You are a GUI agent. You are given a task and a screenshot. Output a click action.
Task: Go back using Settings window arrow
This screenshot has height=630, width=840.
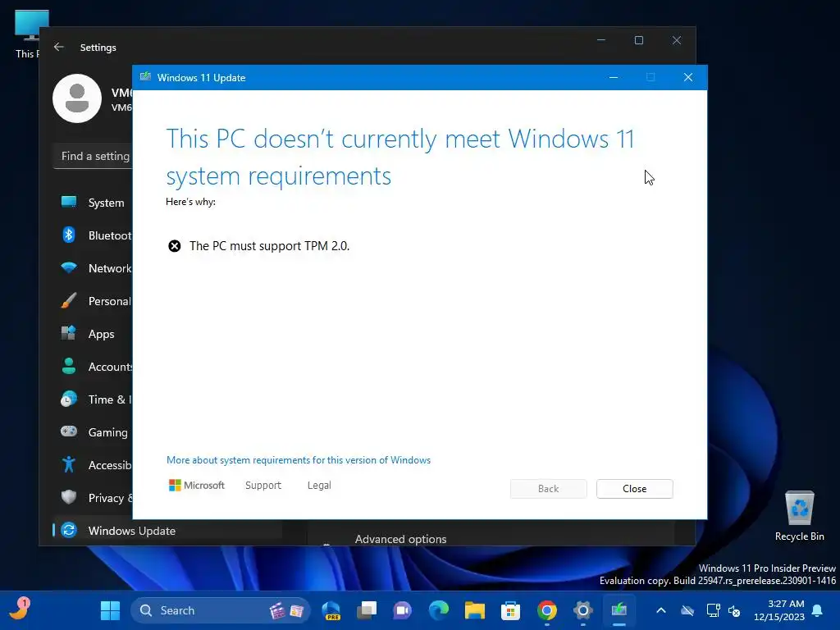coord(59,47)
